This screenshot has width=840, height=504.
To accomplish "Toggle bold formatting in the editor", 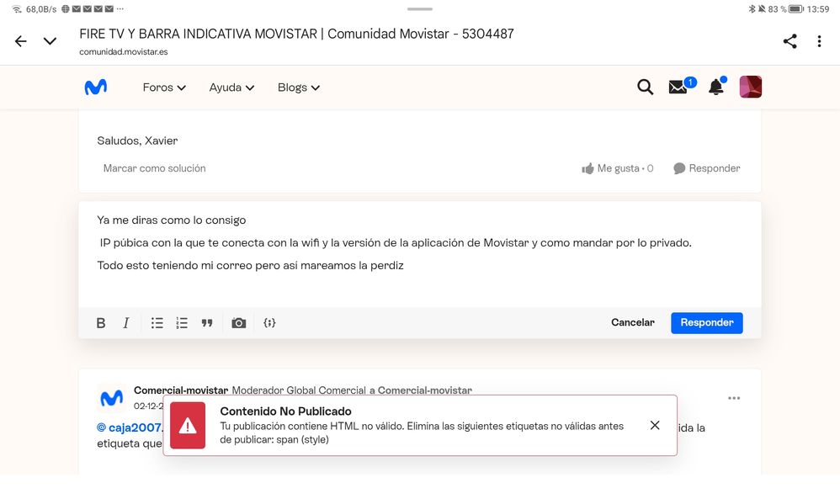I will [101, 323].
